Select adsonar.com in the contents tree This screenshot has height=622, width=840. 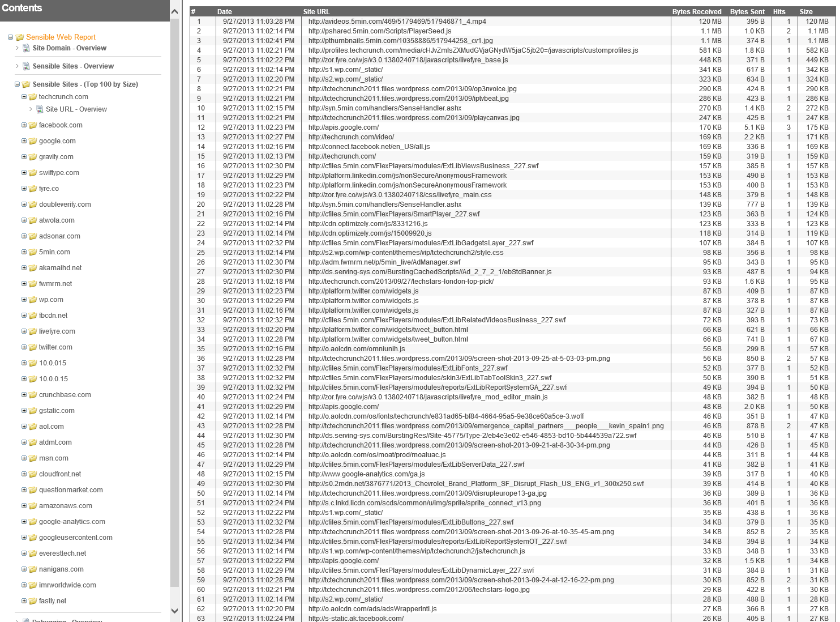59,236
